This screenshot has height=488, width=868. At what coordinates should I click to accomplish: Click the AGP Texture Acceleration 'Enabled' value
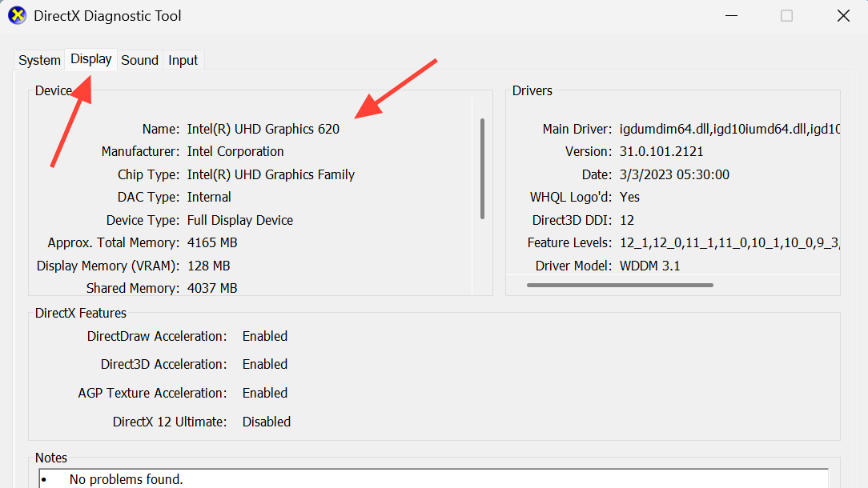point(264,394)
